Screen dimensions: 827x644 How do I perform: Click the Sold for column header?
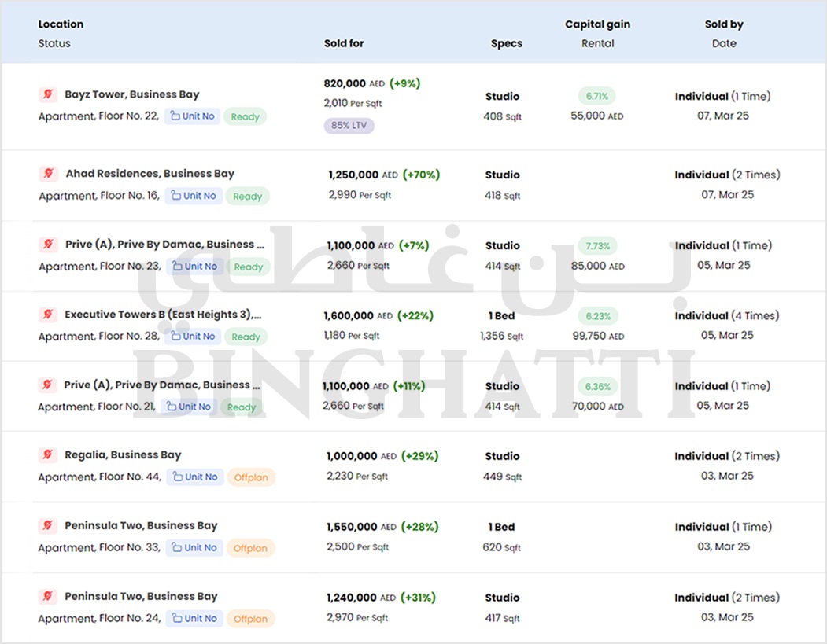click(344, 44)
